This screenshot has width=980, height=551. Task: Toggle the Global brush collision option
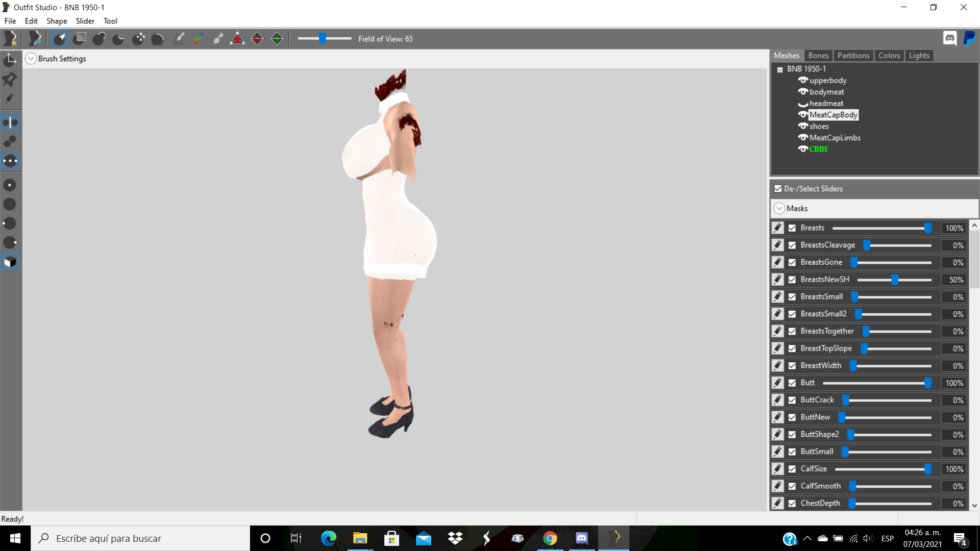(x=10, y=161)
